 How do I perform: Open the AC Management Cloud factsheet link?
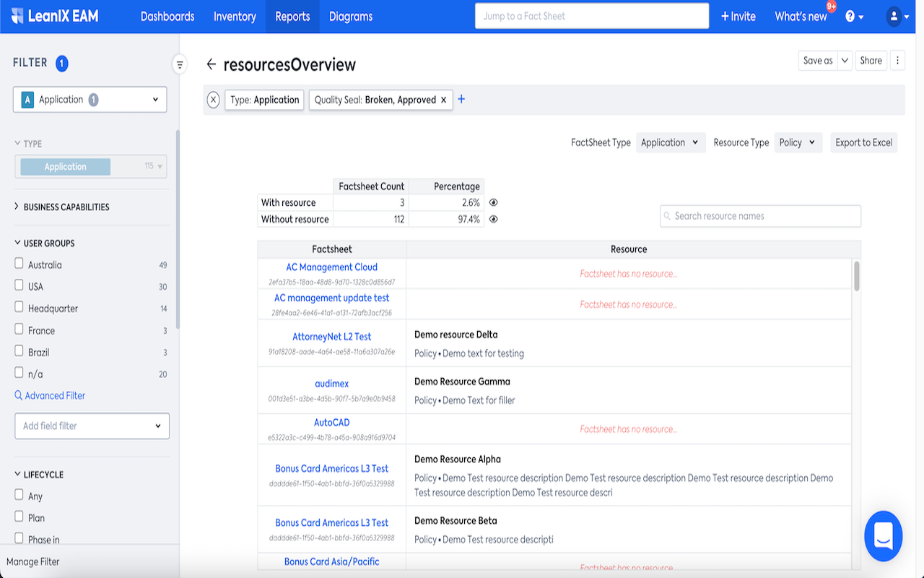pos(332,267)
